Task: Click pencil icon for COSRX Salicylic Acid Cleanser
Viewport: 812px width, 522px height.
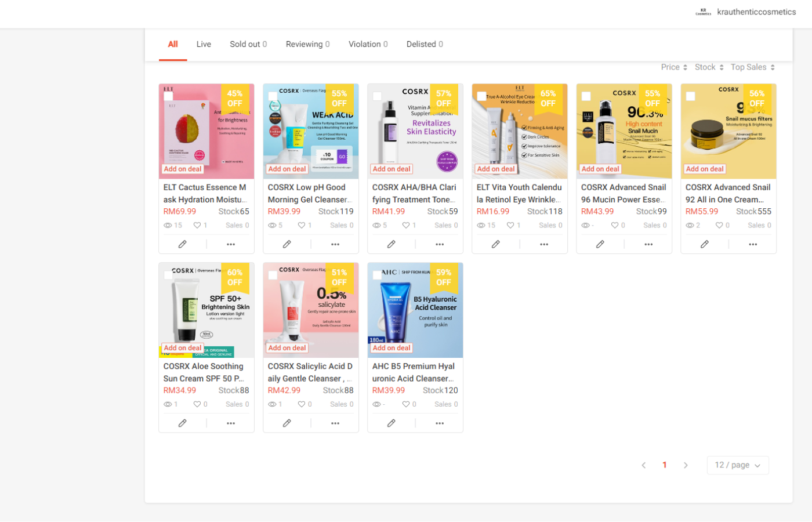Action: click(287, 423)
